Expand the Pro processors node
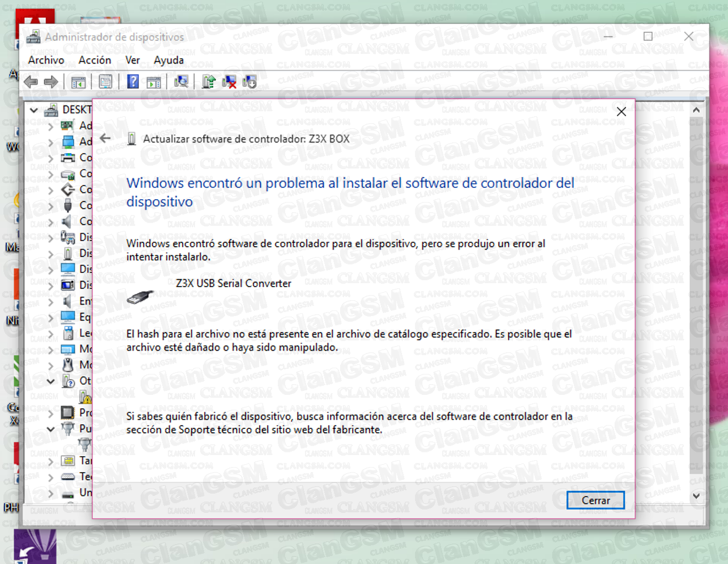Viewport: 728px width, 564px height. (x=50, y=413)
